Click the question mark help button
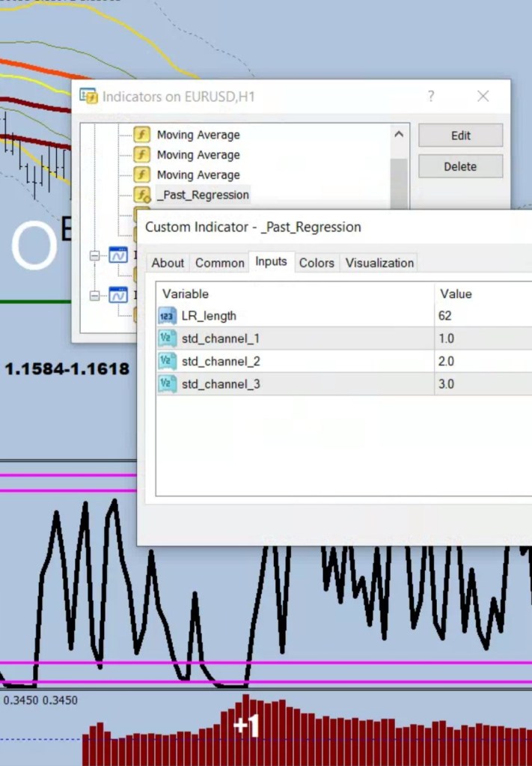The height and width of the screenshot is (766, 532). click(431, 97)
